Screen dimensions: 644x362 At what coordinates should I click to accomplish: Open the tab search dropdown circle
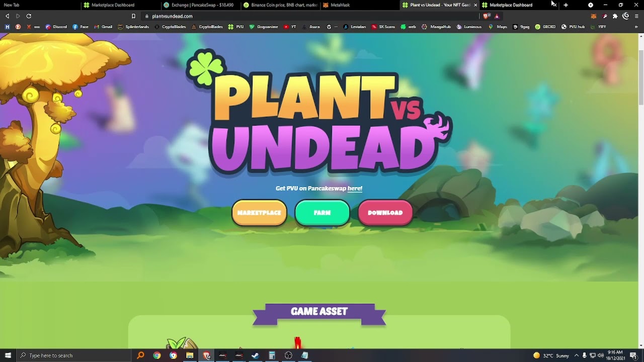click(x=591, y=5)
